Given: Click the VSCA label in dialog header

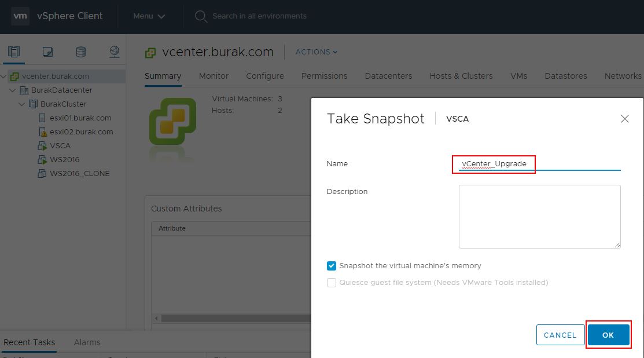Looking at the screenshot, I should (457, 119).
